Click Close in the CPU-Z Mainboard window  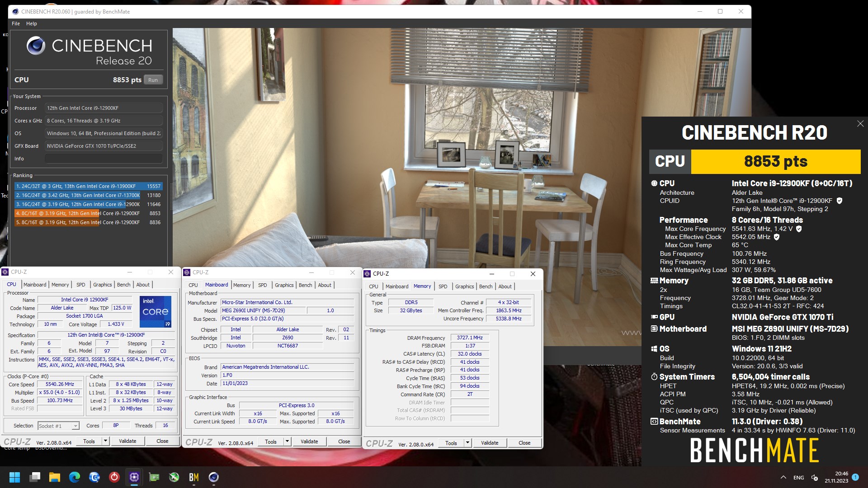click(344, 441)
